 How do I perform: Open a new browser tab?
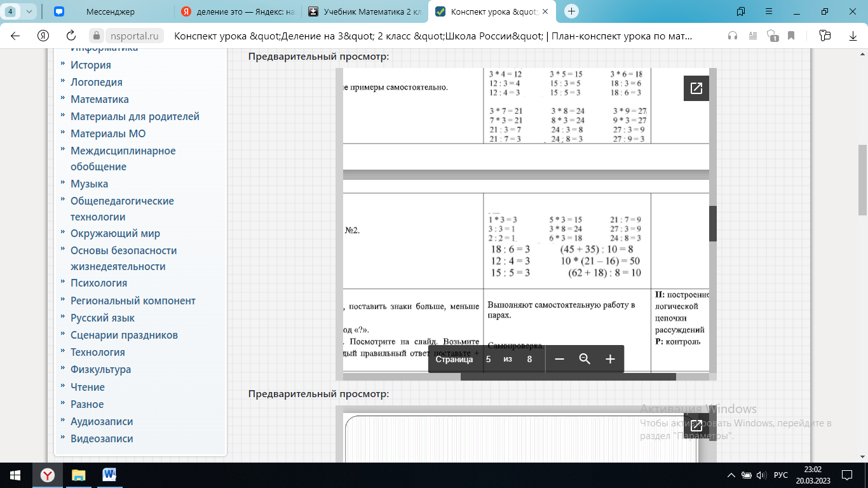(x=571, y=11)
